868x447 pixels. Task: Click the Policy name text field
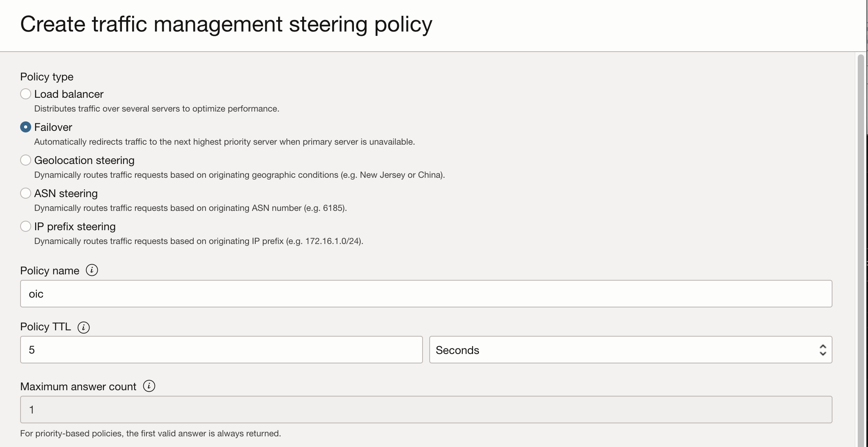pos(426,294)
